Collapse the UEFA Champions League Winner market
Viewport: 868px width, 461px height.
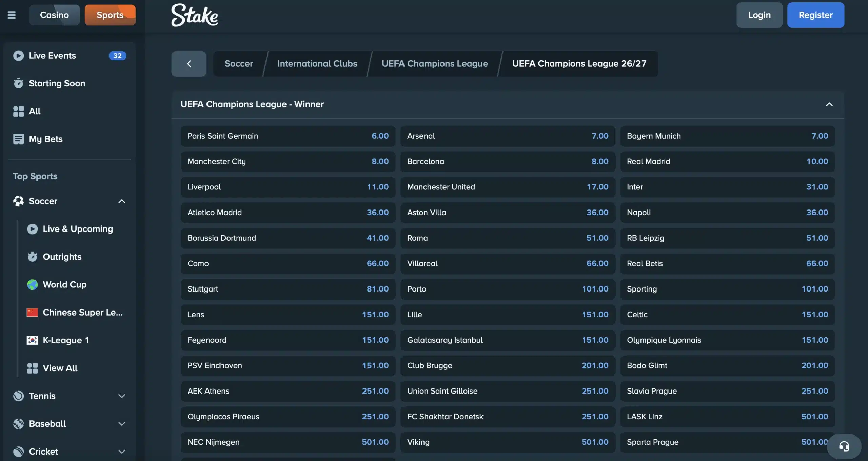pyautogui.click(x=829, y=104)
